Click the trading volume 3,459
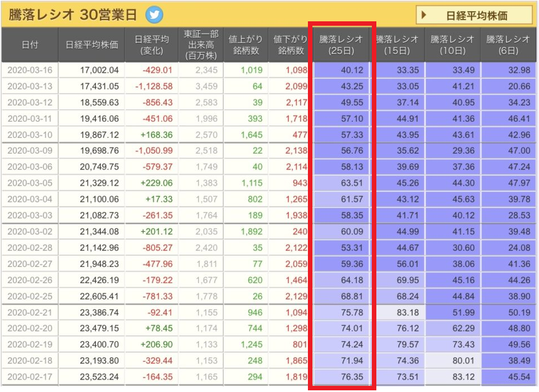 pos(206,86)
